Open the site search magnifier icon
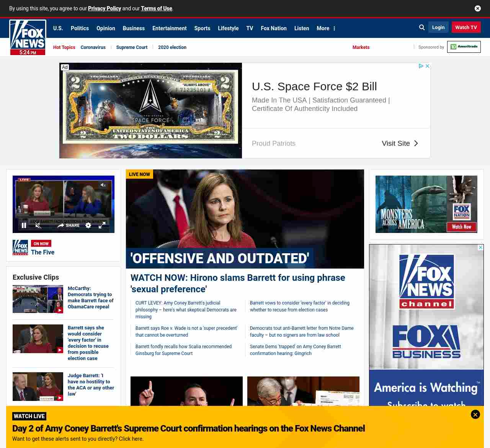Screen dimensions: 490x448 [x=422, y=28]
